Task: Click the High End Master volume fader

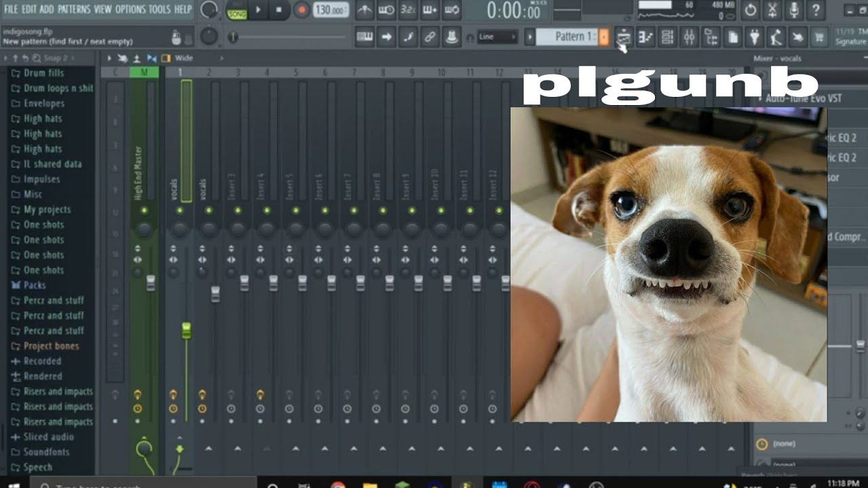Action: pyautogui.click(x=151, y=283)
